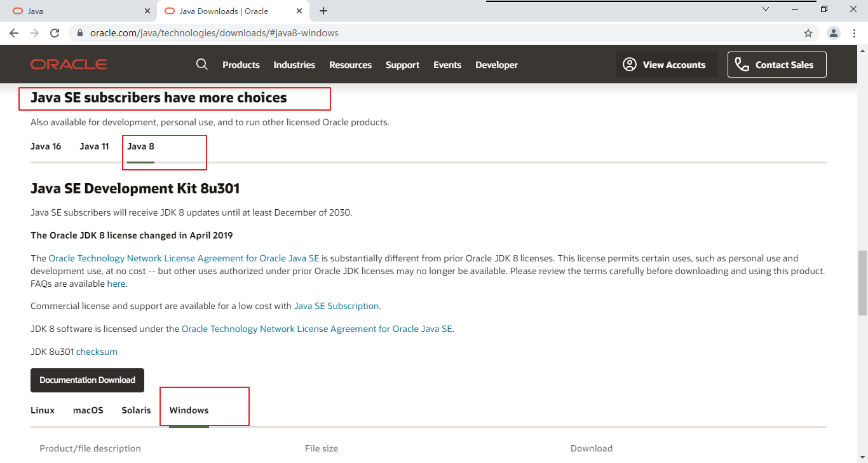Open the Products menu
This screenshot has height=463, width=868.
[x=241, y=65]
